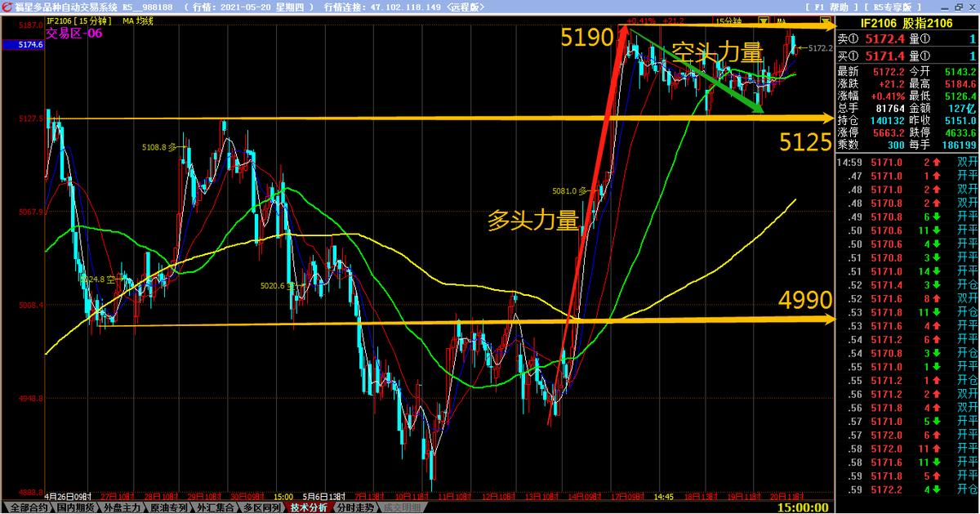Viewport: 980px width, 514px height.
Task: Click the 5108.8 多 signal marker
Action: [158, 148]
